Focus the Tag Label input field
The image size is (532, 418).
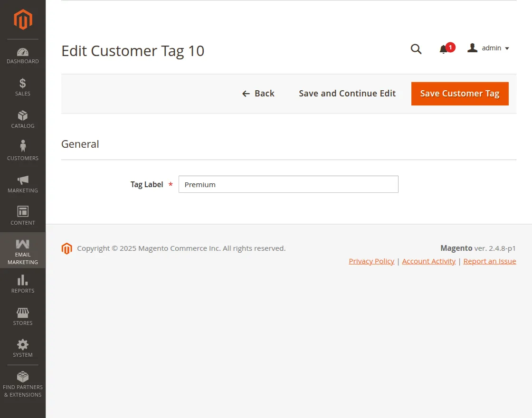point(288,184)
